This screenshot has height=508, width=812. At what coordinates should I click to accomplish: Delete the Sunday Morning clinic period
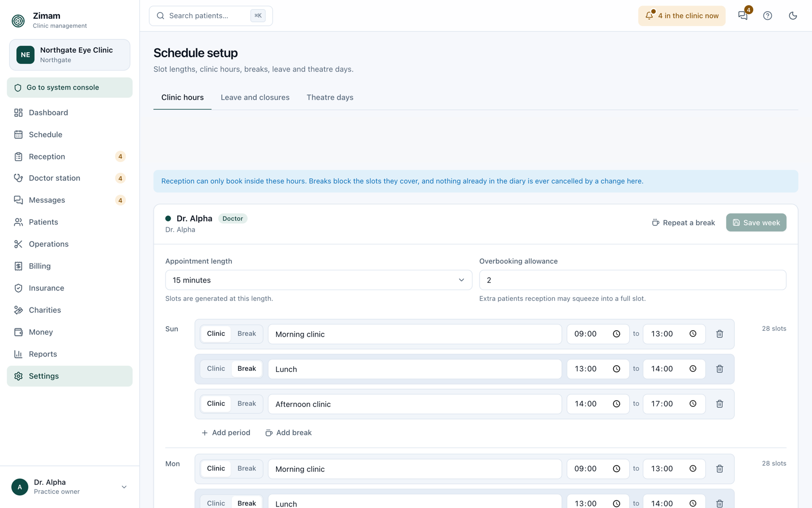pyautogui.click(x=720, y=334)
